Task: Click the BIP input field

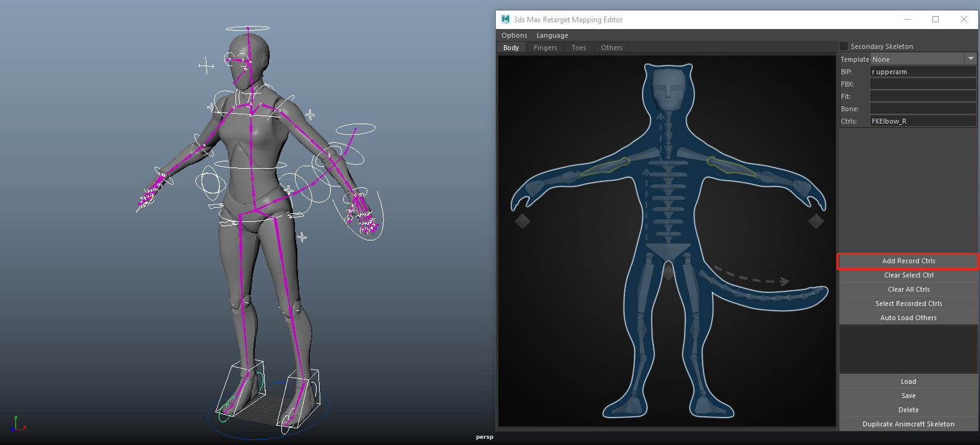Action: (923, 72)
